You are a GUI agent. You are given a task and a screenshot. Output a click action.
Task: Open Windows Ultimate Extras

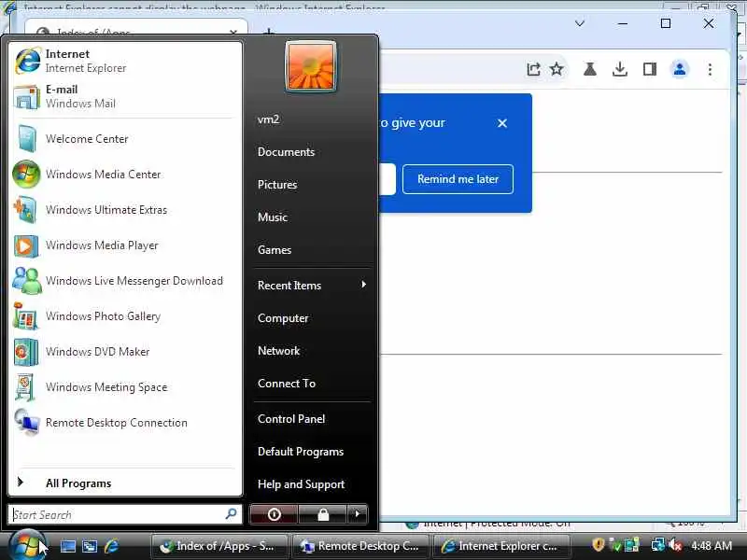coord(125,210)
